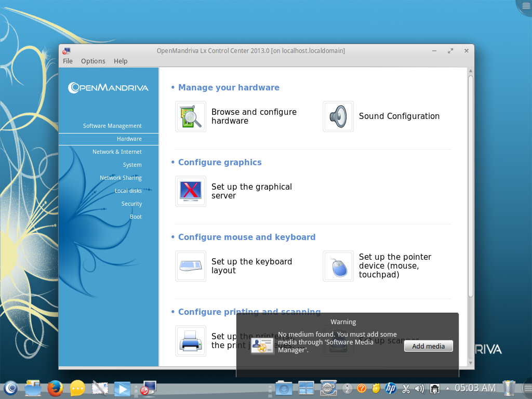Click the 'Configure mouse and keyboard' heading
The image size is (532, 399).
247,237
